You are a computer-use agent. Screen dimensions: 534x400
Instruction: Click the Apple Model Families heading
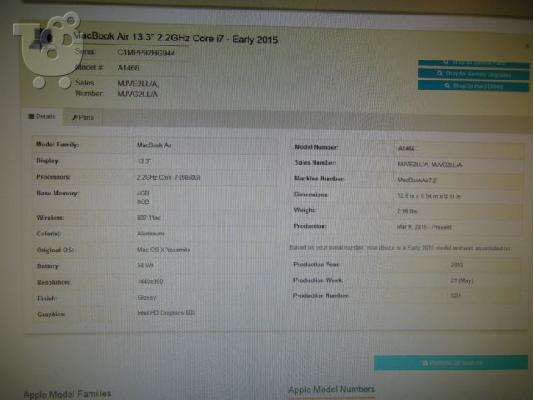(67, 394)
